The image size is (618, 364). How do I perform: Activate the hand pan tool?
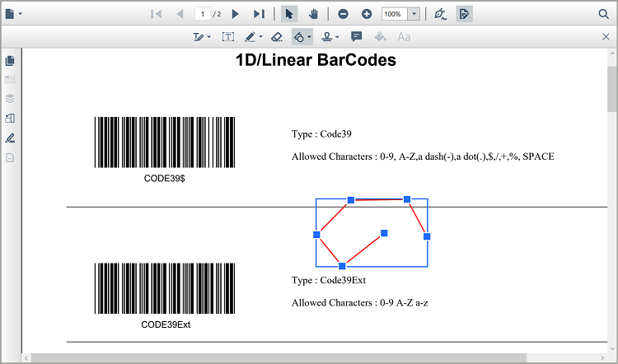(x=313, y=14)
